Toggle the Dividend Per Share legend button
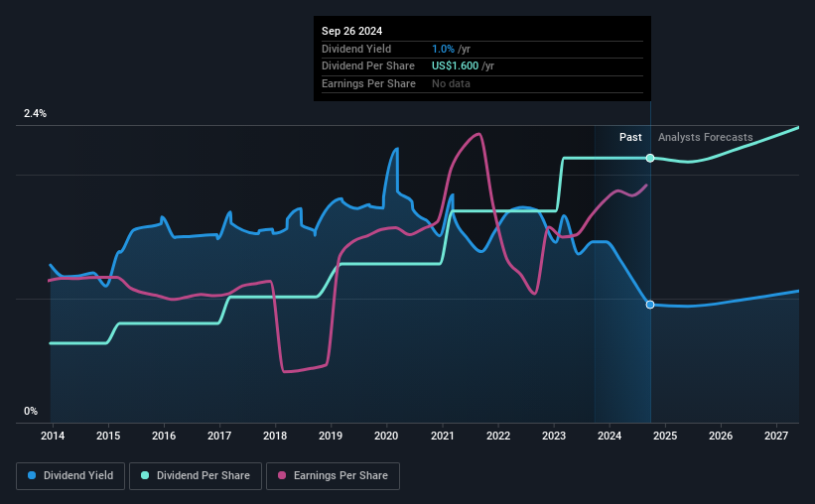 click(196, 476)
